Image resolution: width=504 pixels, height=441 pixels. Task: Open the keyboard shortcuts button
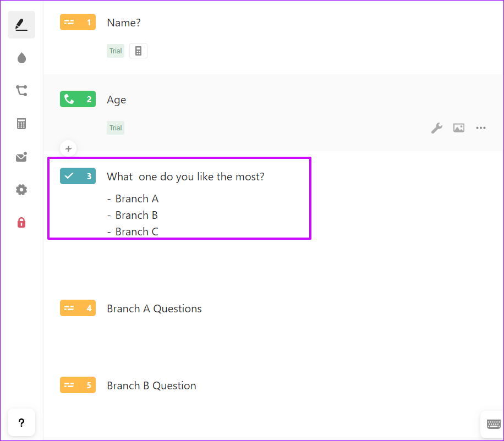click(x=493, y=424)
